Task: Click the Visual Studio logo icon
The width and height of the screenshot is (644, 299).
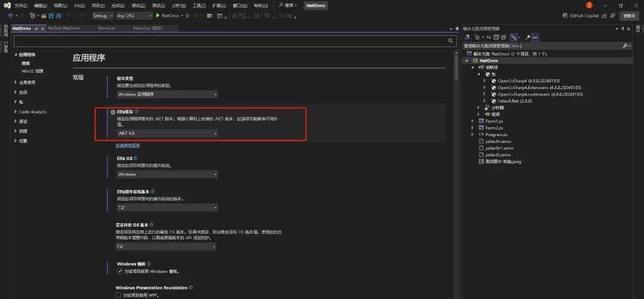Action: pyautogui.click(x=7, y=5)
